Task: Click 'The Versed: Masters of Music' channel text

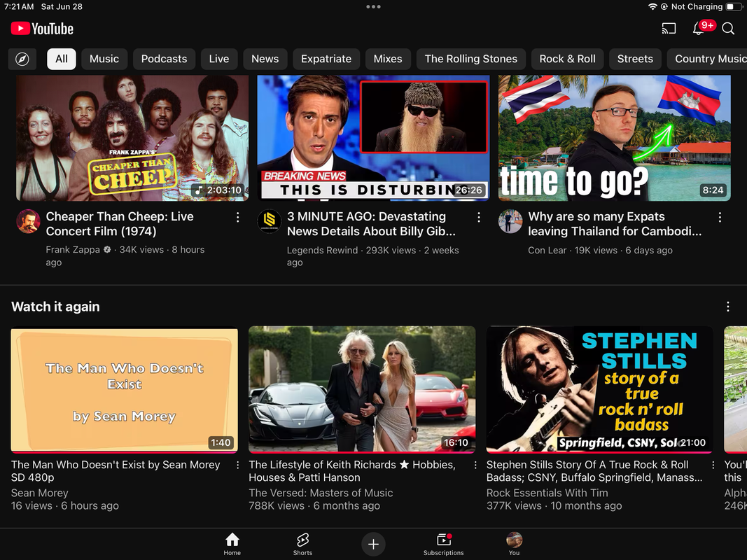Action: 321,493
